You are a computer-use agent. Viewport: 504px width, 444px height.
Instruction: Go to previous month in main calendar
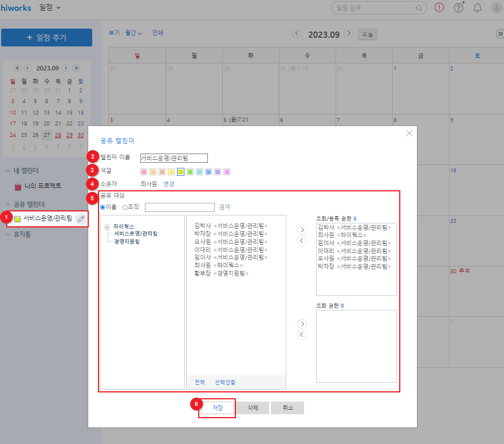tap(297, 33)
